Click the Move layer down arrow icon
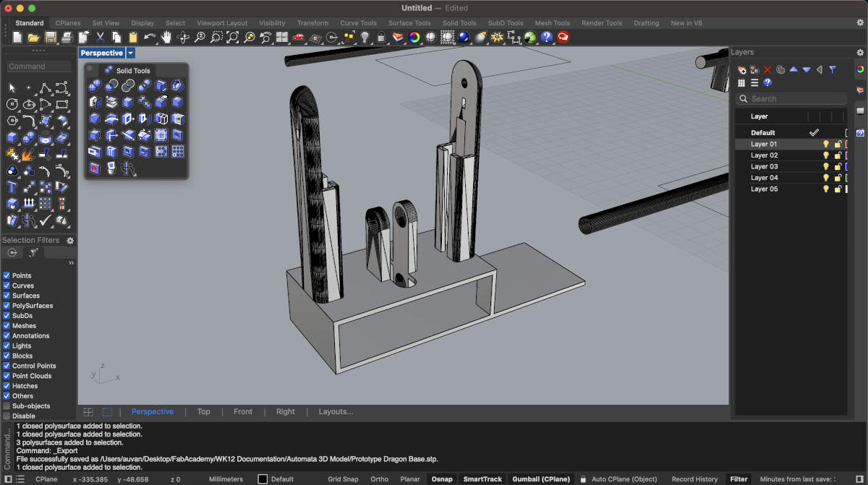Image resolution: width=868 pixels, height=485 pixels. coord(807,69)
